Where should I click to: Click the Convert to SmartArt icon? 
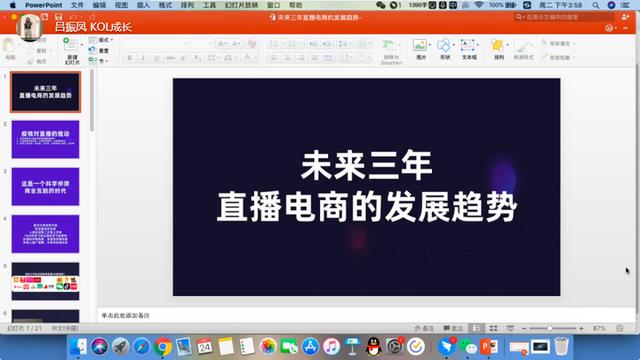click(x=391, y=51)
